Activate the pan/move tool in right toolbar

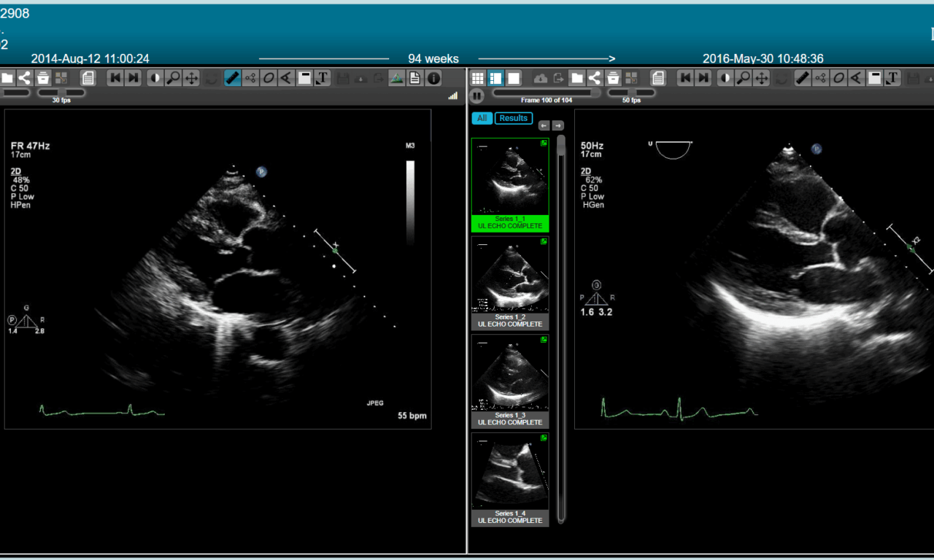click(x=762, y=78)
